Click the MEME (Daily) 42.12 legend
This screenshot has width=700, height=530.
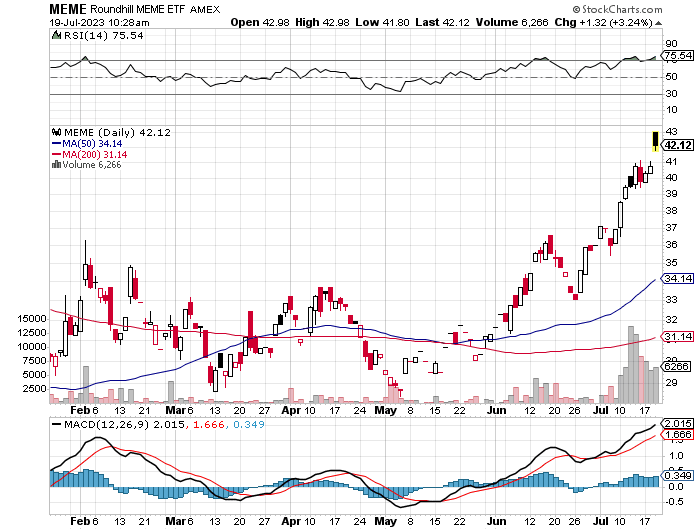(117, 132)
